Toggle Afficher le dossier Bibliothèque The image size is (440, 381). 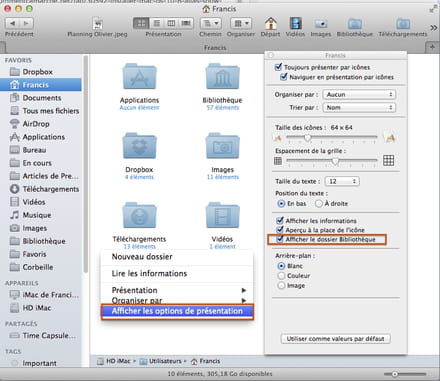[x=280, y=239]
